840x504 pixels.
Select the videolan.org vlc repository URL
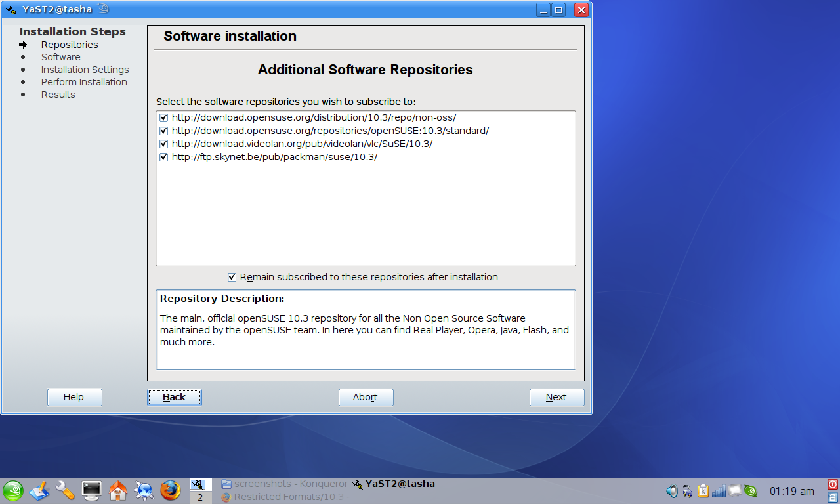pos(302,144)
